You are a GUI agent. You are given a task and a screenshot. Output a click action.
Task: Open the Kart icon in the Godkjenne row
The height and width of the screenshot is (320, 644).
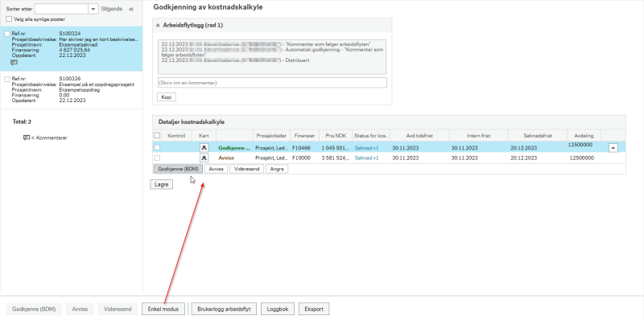coord(204,148)
